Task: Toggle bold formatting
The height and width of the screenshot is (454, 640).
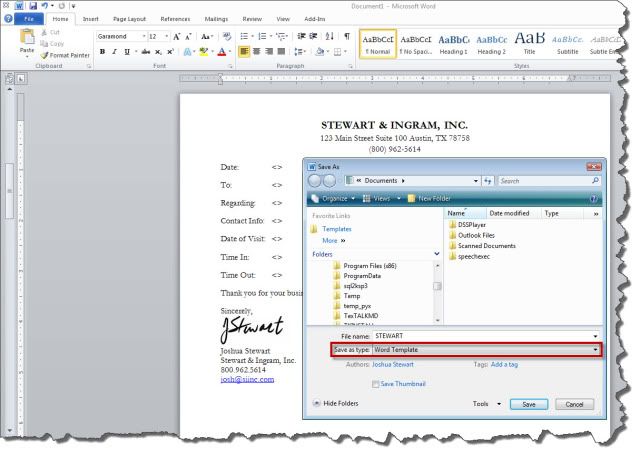Action: point(102,52)
